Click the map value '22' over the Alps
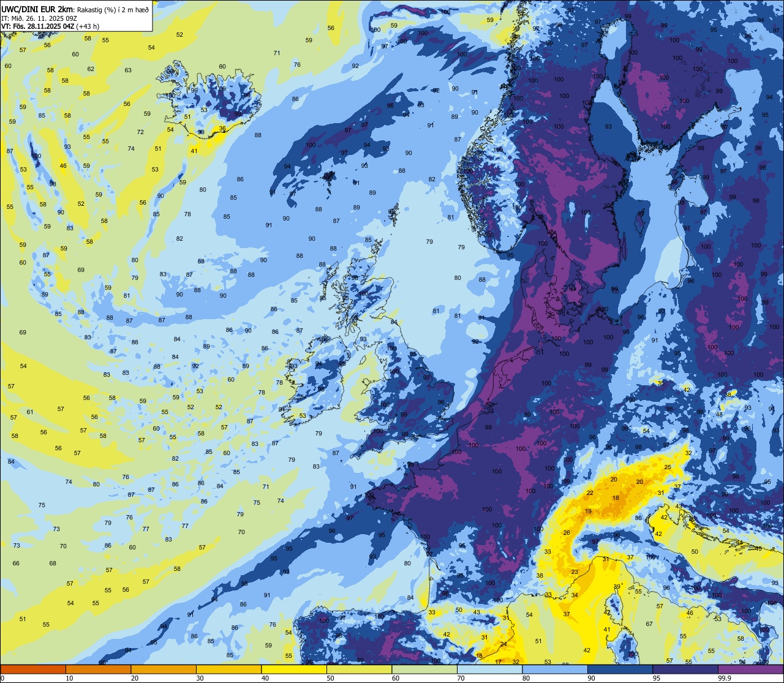The image size is (784, 683). pyautogui.click(x=590, y=492)
